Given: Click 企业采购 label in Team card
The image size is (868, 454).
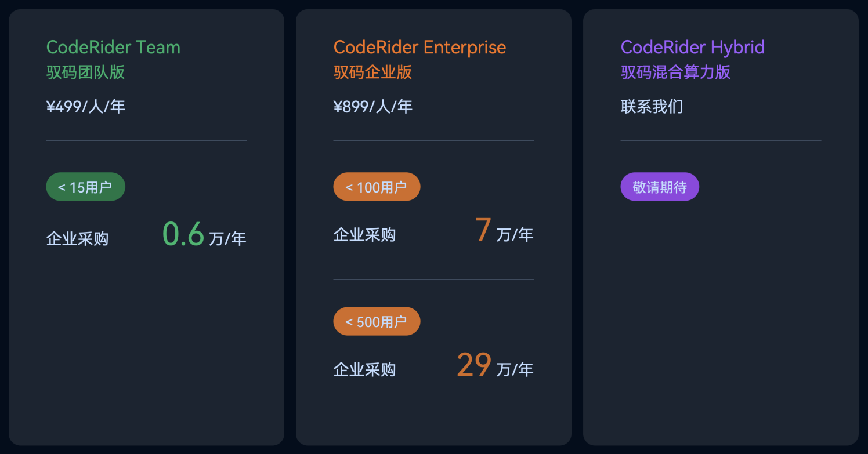Looking at the screenshot, I should coord(77,239).
